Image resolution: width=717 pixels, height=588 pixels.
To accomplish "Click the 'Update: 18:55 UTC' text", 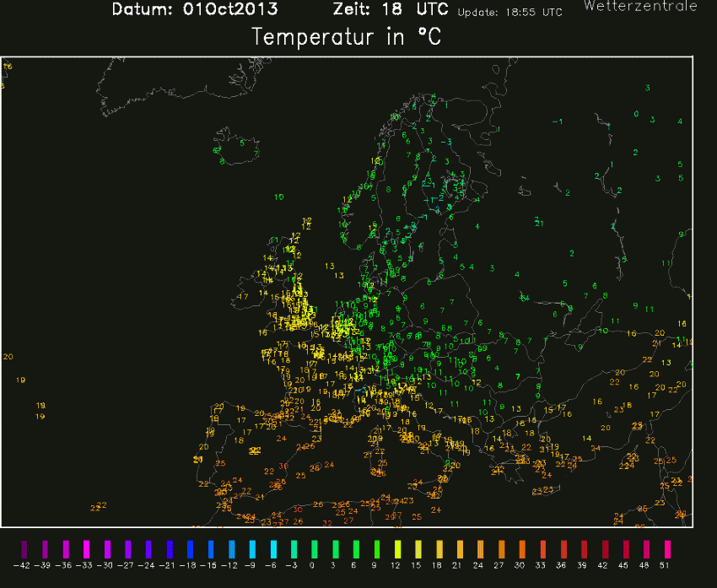I will [509, 13].
